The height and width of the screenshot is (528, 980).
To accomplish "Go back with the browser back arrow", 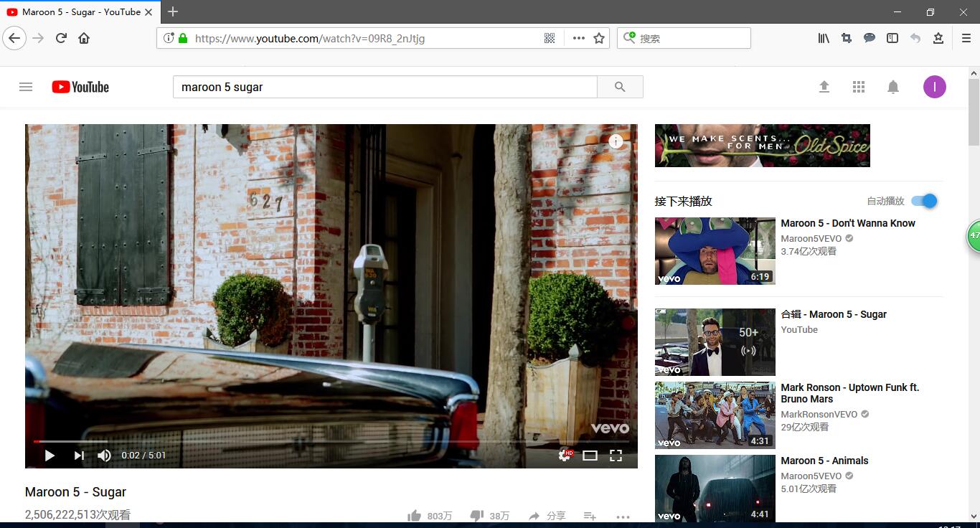I will point(14,38).
